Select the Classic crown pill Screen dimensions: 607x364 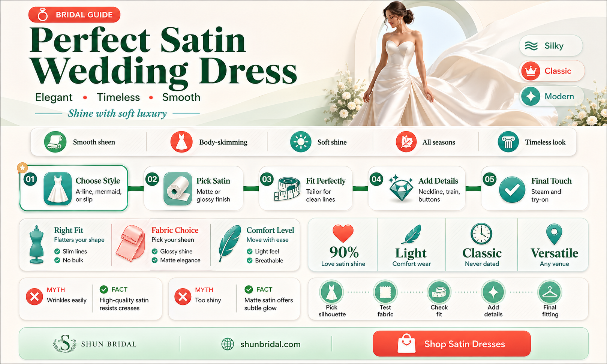552,71
